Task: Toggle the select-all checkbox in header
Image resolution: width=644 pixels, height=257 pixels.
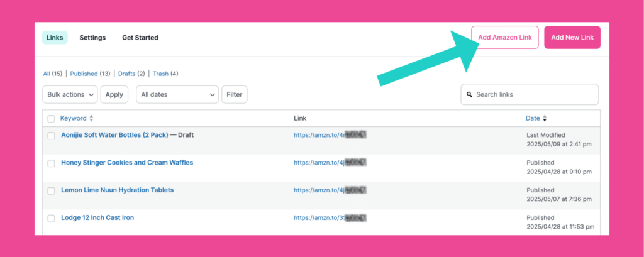Action: click(x=51, y=119)
